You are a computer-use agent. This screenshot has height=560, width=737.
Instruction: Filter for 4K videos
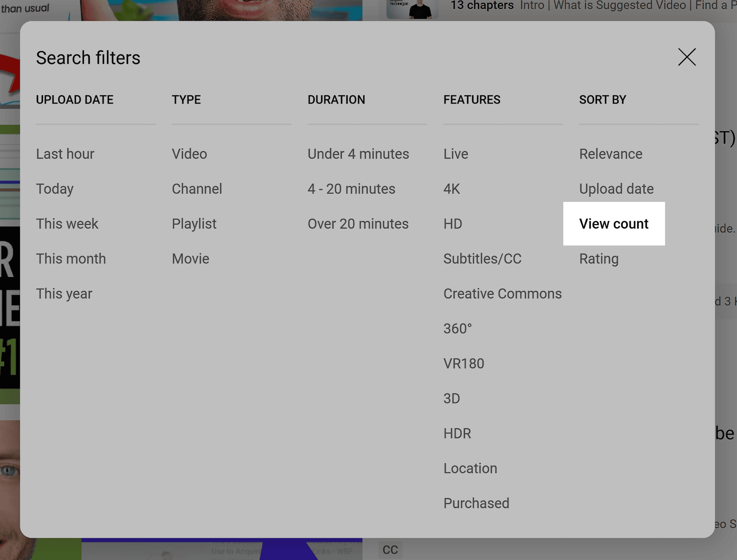pos(451,189)
